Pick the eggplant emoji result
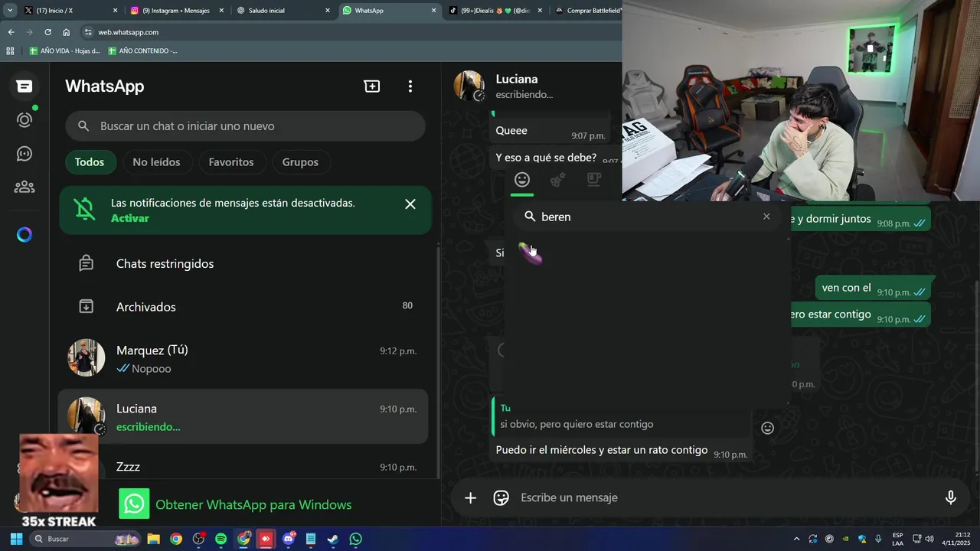Image resolution: width=980 pixels, height=551 pixels. (x=530, y=253)
